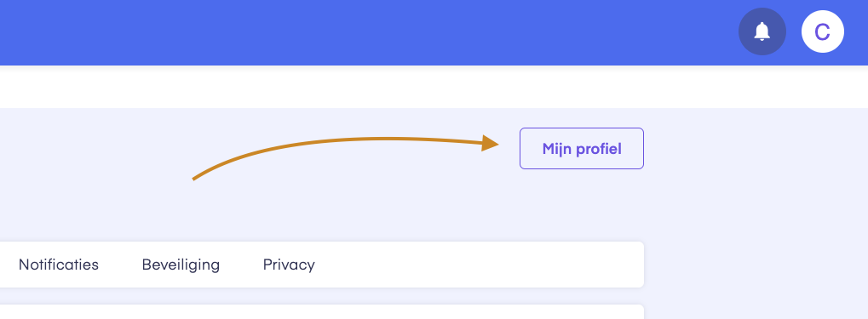The image size is (868, 319).
Task: Go to my profile via outlined button
Action: [x=581, y=148]
